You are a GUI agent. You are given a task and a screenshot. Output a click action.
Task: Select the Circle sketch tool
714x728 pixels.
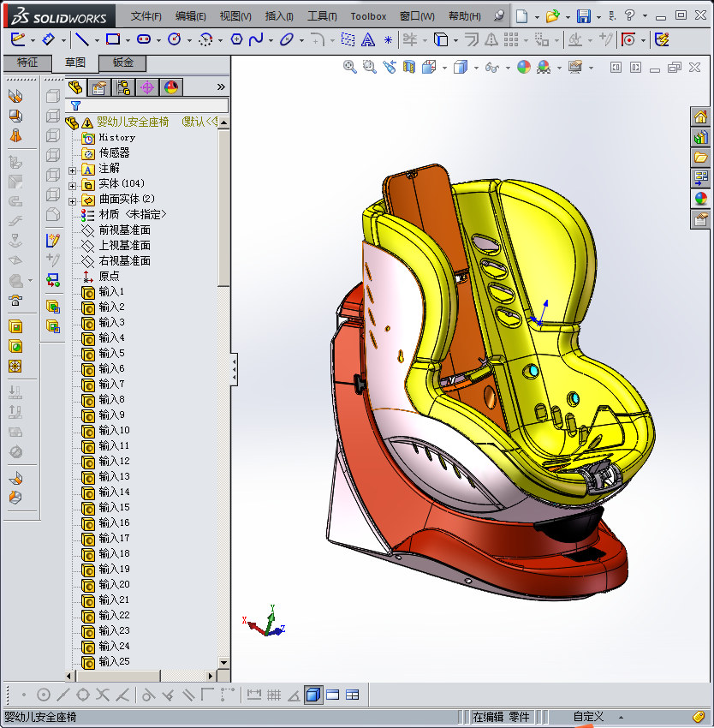tap(175, 40)
